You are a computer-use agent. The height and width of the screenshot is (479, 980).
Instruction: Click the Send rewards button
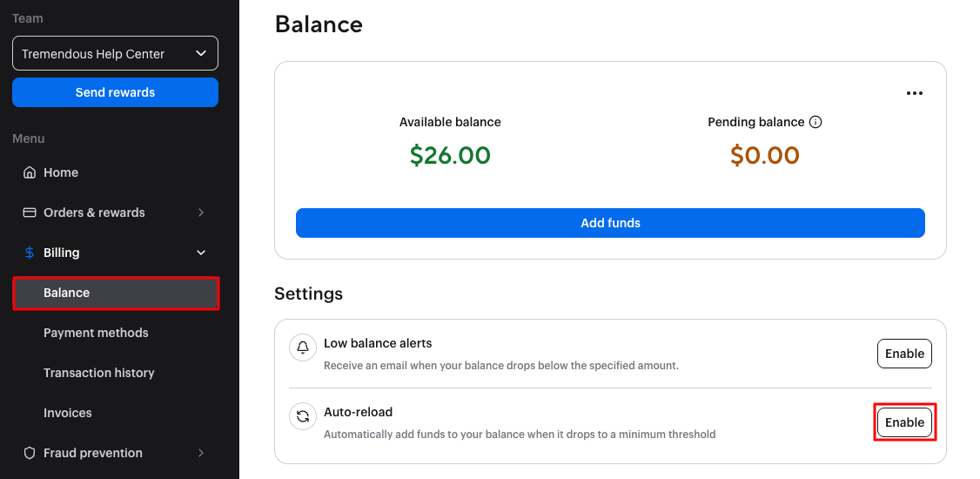coord(115,92)
